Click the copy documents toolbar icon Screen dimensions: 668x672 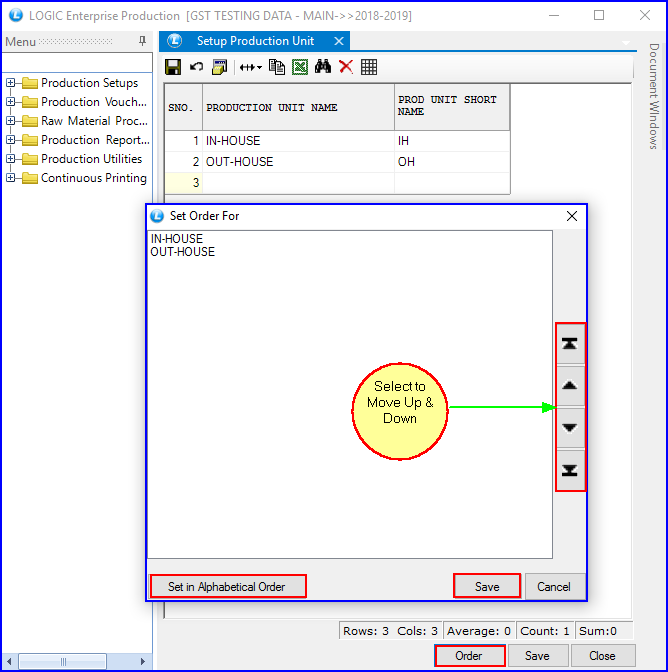pyautogui.click(x=277, y=67)
